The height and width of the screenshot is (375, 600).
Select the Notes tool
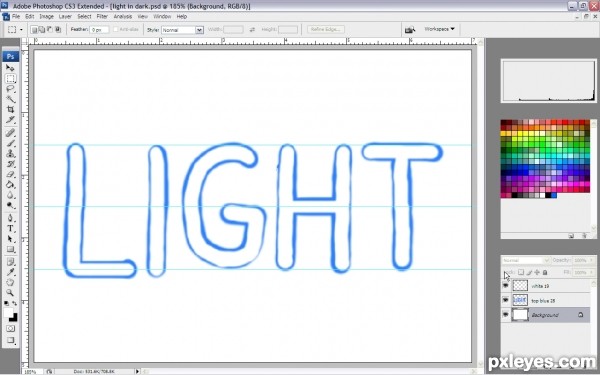(x=10, y=262)
